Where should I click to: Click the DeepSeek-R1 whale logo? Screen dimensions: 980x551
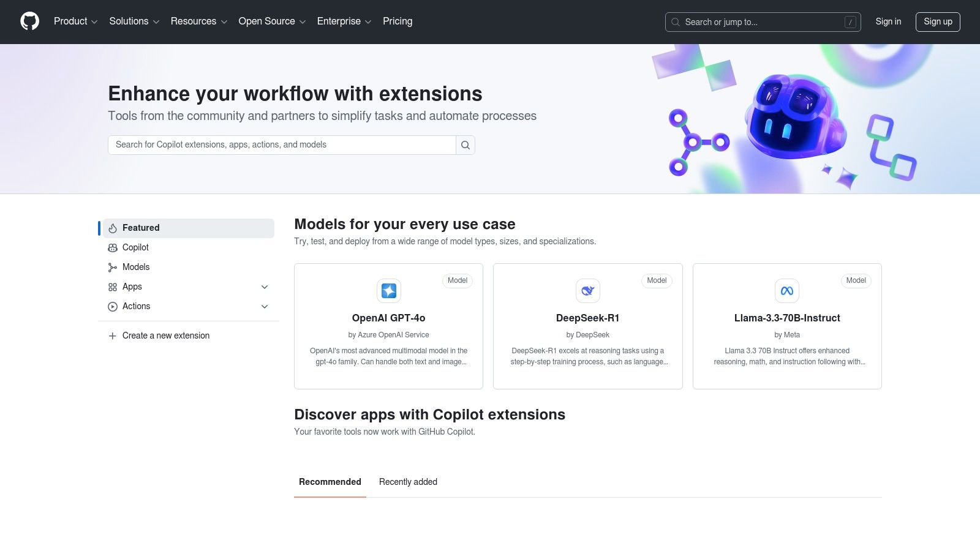tap(588, 291)
